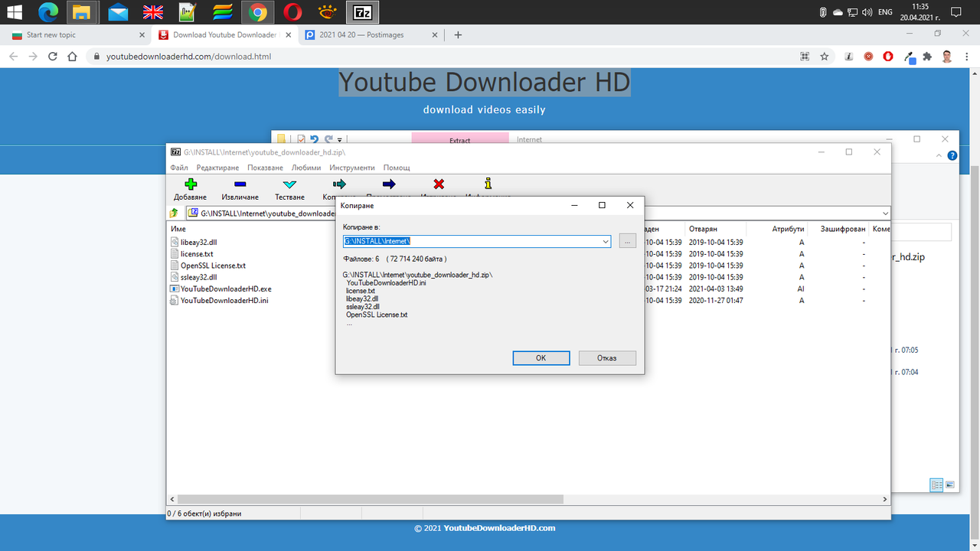Click the yellow Info toolbar icon

(x=488, y=184)
